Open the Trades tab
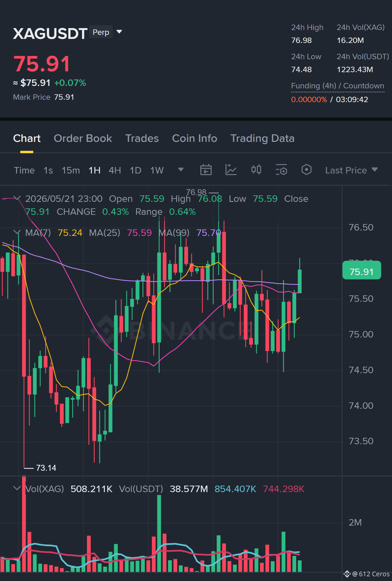392x581 pixels. (142, 138)
